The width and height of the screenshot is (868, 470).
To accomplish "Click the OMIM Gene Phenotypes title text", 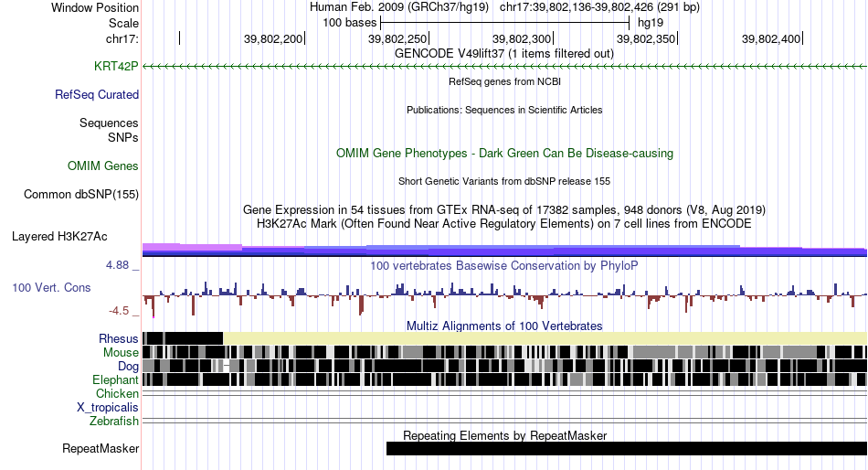I will (x=504, y=154).
